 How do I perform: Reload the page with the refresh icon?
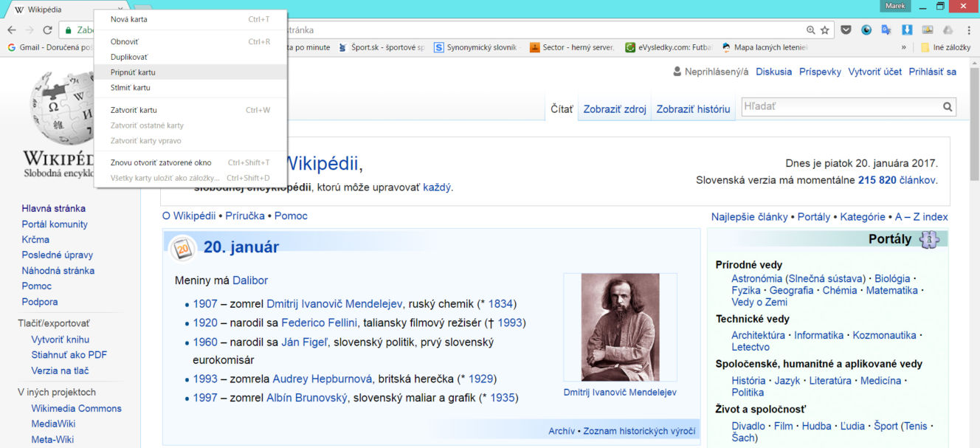click(47, 30)
